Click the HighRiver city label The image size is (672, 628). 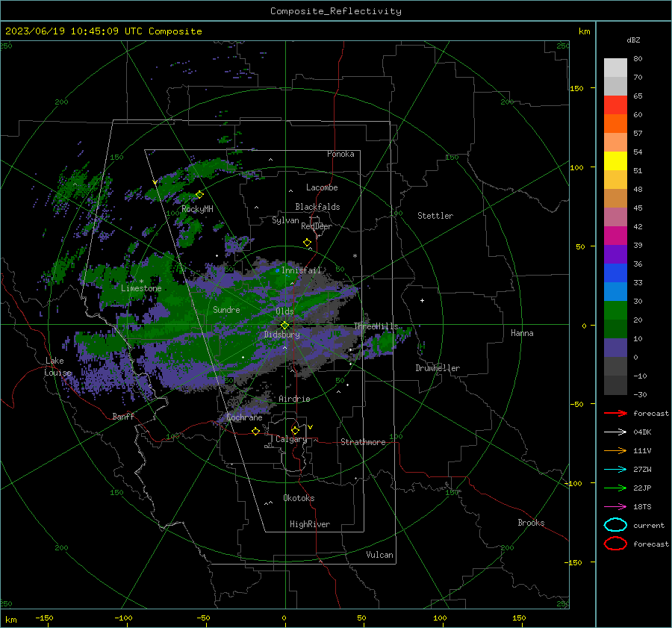click(310, 525)
